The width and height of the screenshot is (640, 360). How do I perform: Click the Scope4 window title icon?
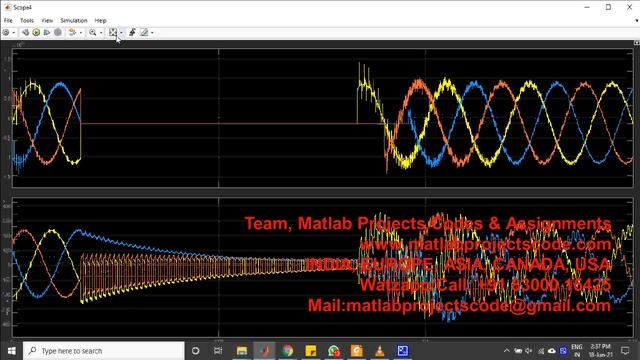7,7
